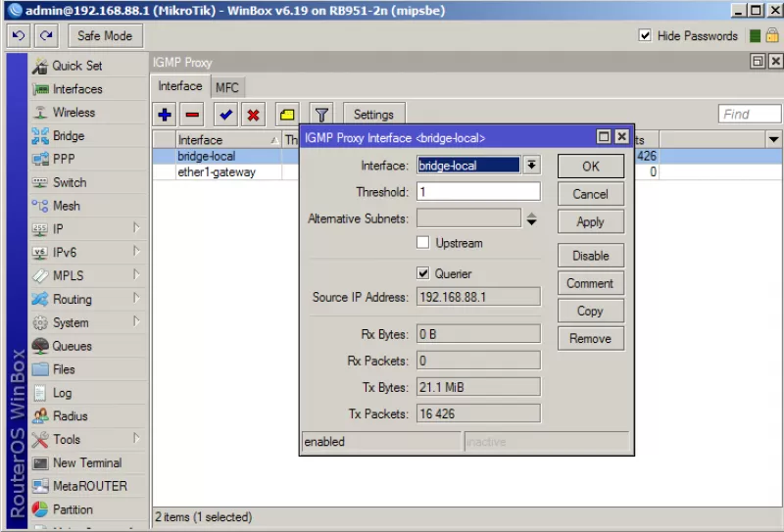Click the red minus remove icon

click(192, 115)
